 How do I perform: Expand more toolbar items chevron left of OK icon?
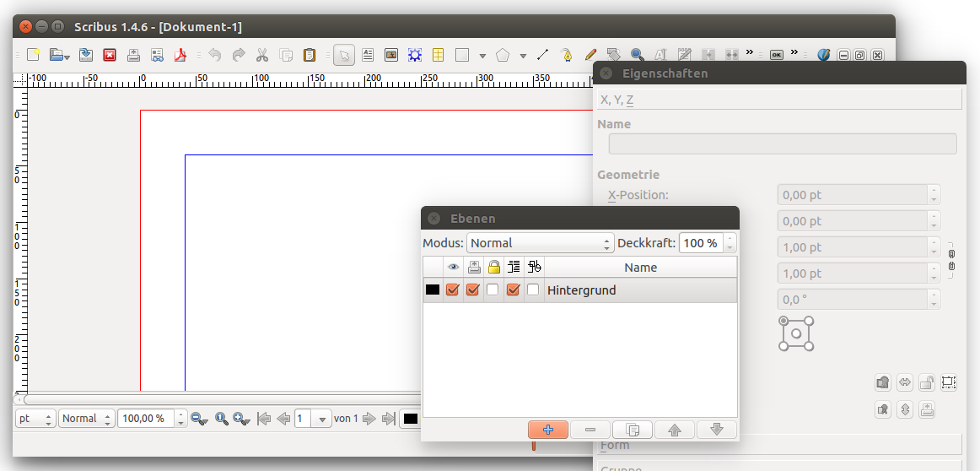click(750, 52)
